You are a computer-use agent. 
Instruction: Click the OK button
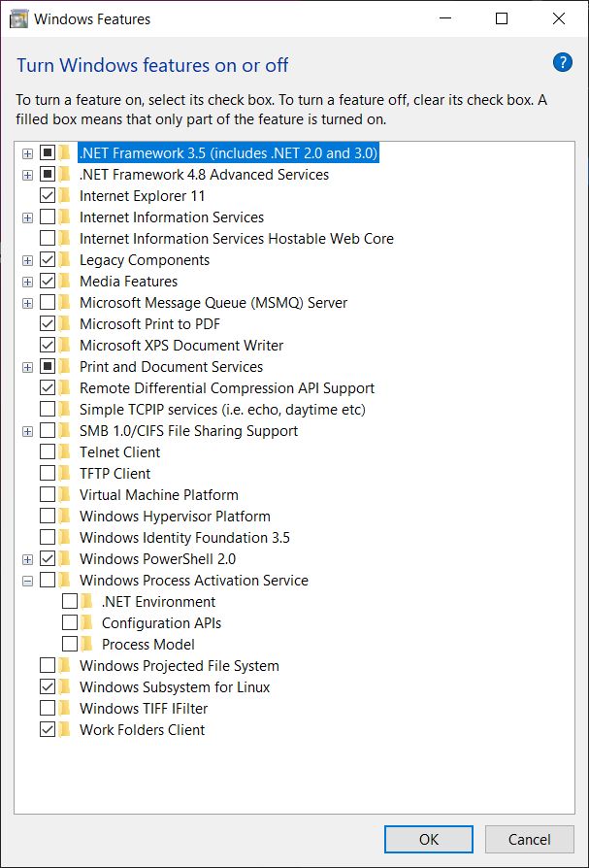(429, 840)
